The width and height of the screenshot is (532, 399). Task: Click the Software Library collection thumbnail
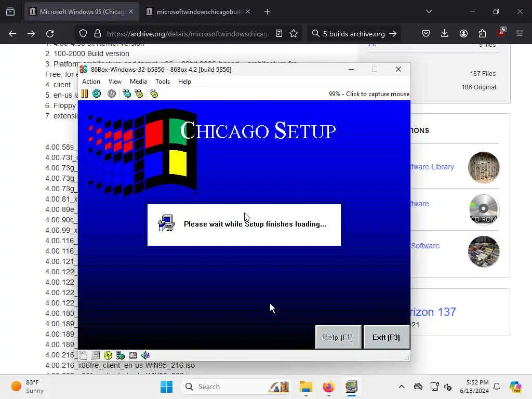(484, 168)
